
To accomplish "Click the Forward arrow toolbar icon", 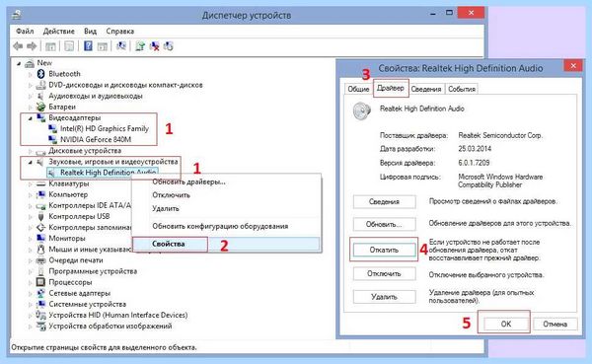I will [x=32, y=46].
